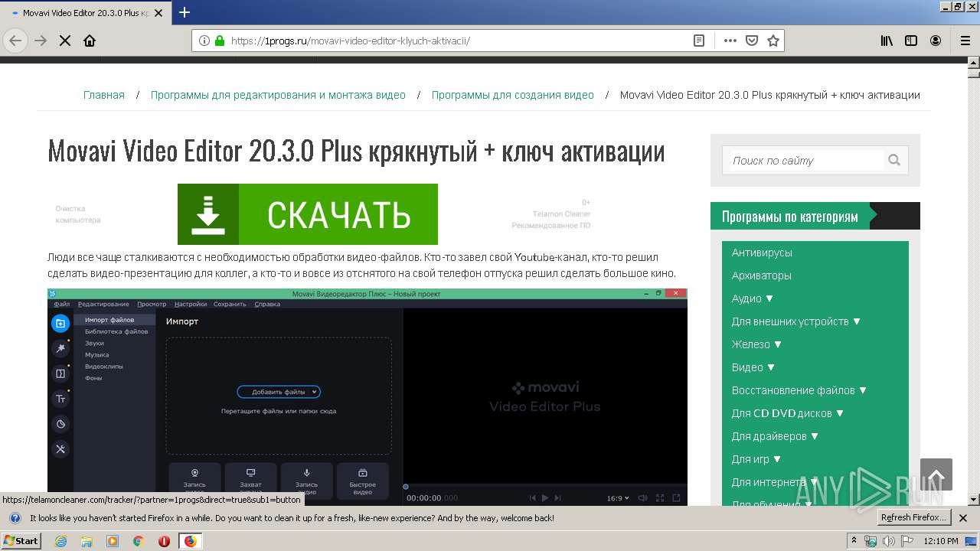Viewport: 980px width, 551px height.
Task: Expand Восстановление файлов category
Action: [799, 390]
